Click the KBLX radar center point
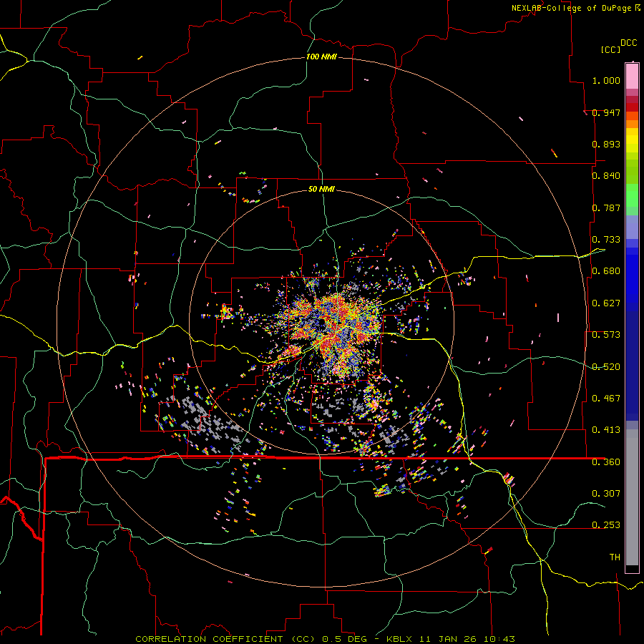Image resolution: width=644 pixels, height=644 pixels. (x=321, y=324)
